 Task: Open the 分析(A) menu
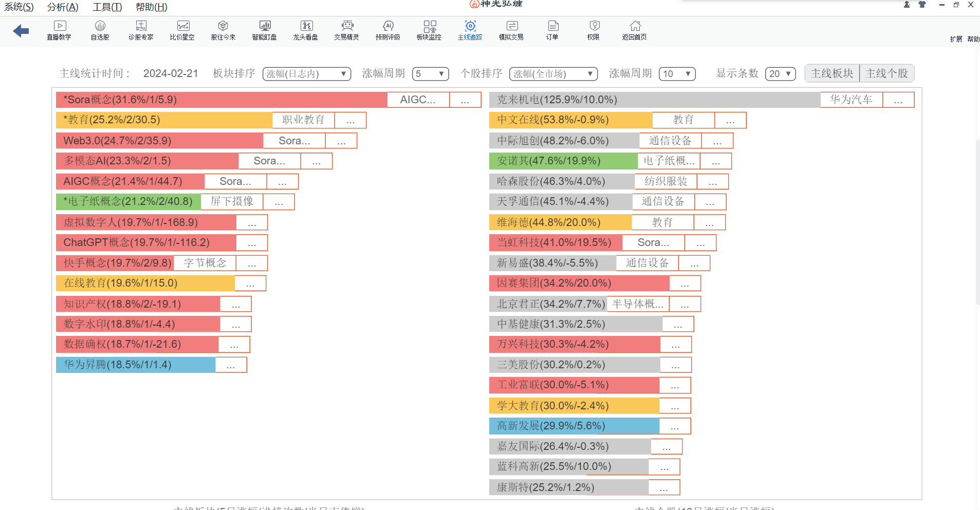coord(63,7)
